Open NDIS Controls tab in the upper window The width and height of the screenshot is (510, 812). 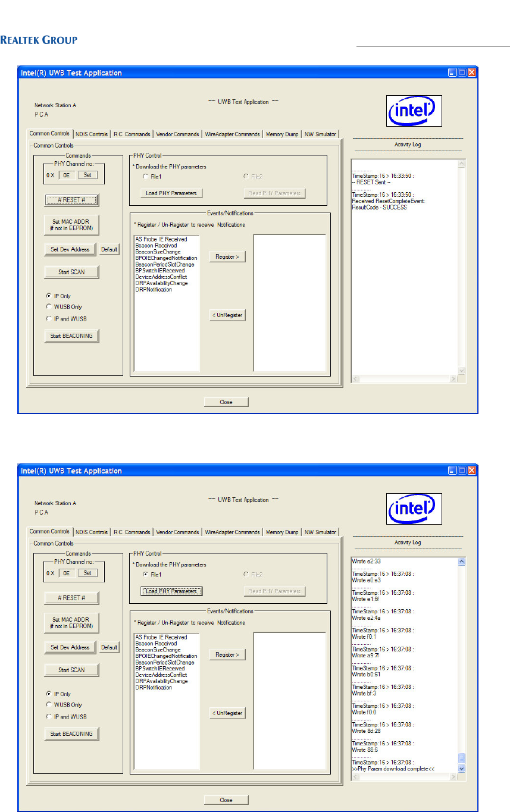[92, 134]
